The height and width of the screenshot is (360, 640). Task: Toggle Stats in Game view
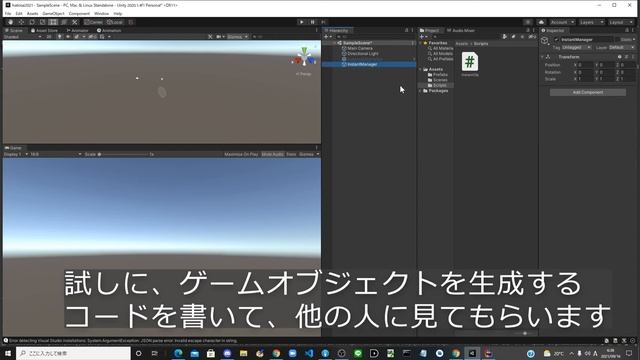click(x=291, y=154)
